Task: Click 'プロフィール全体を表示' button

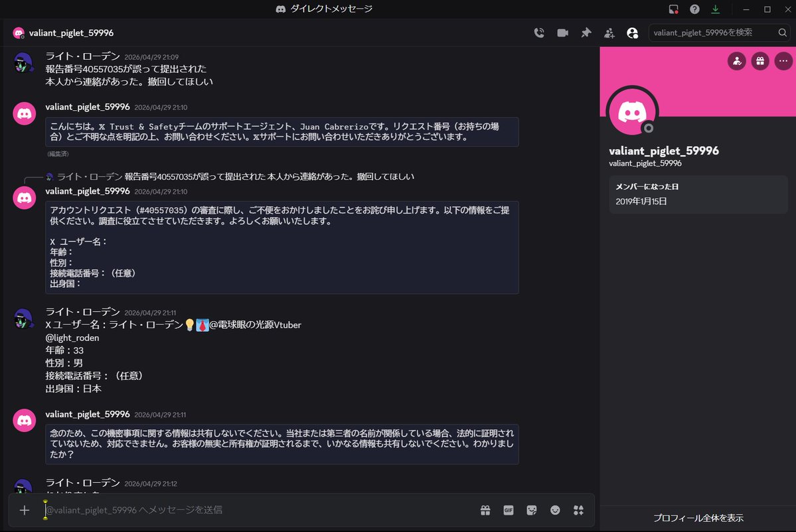Action: (698, 518)
